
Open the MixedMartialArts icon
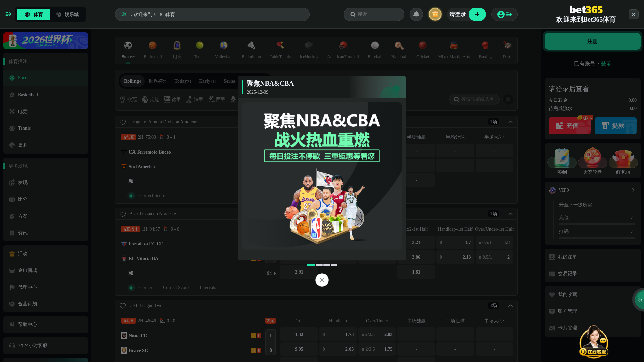(x=454, y=45)
